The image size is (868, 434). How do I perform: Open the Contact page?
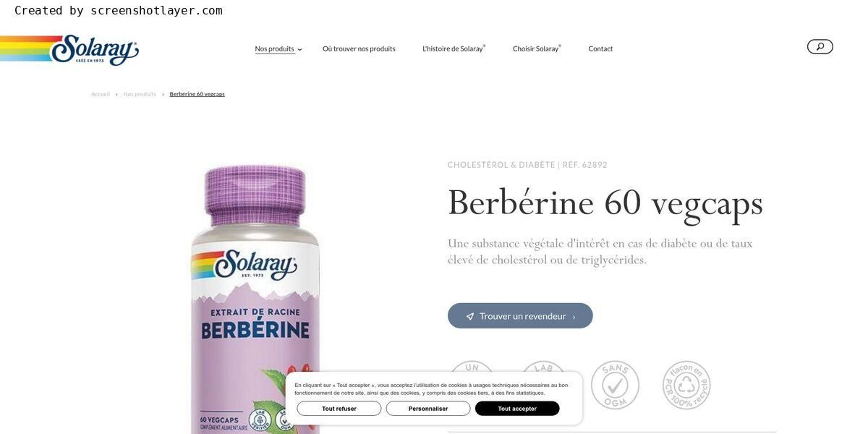point(600,48)
